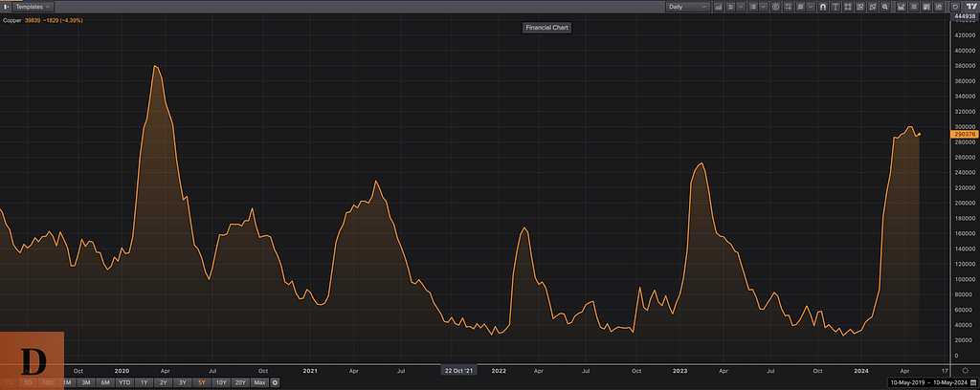
Task: Select the Max range tab
Action: click(x=259, y=382)
